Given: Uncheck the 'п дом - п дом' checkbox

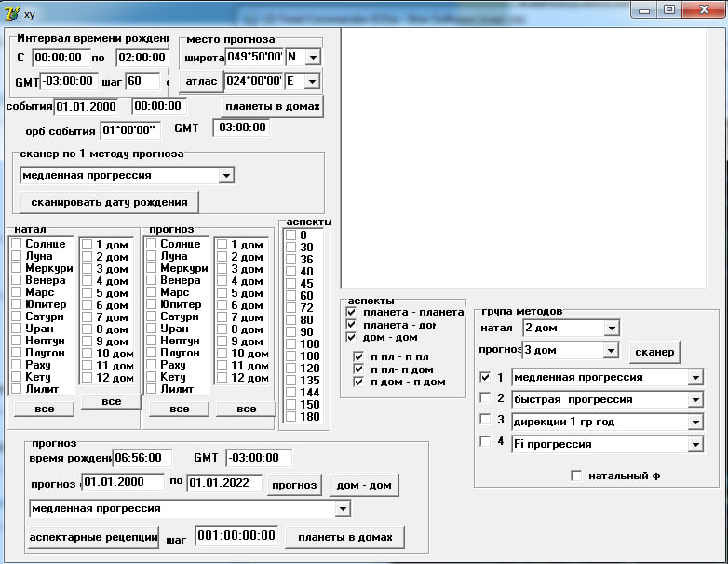Looking at the screenshot, I should [x=358, y=382].
